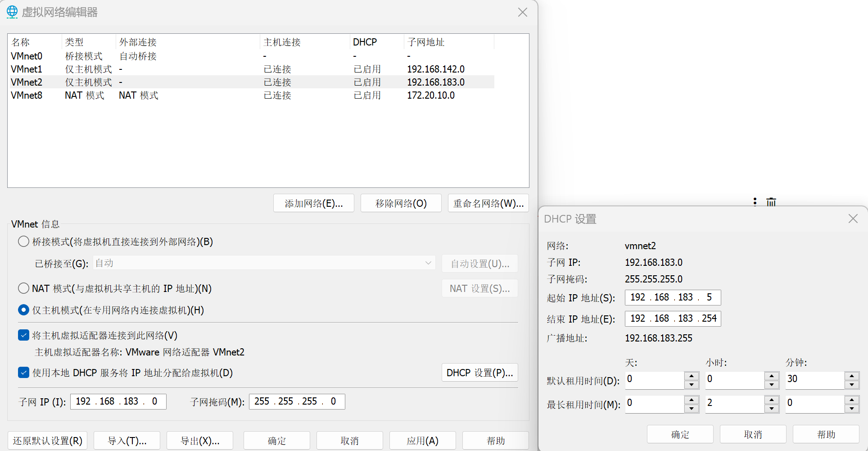Screen dimensions: 868x451
Task: Click the trash can icon above DHCP dialog
Action: pyautogui.click(x=771, y=202)
